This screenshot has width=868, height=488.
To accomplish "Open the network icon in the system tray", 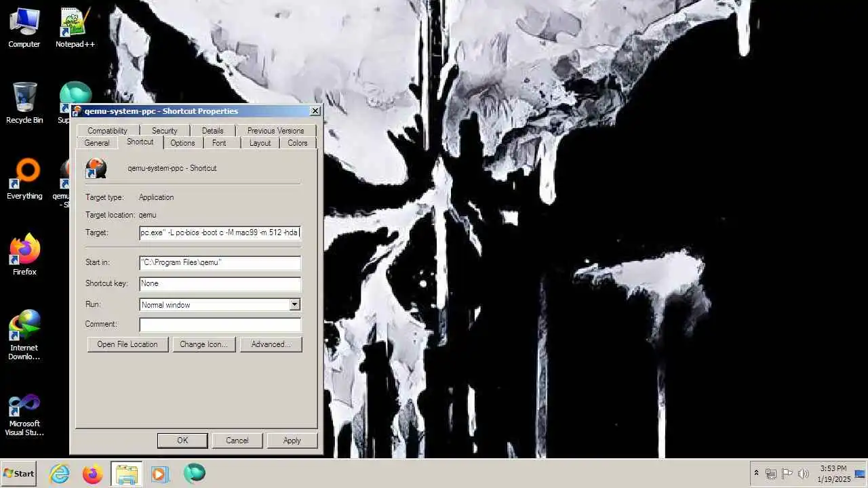I will [771, 474].
